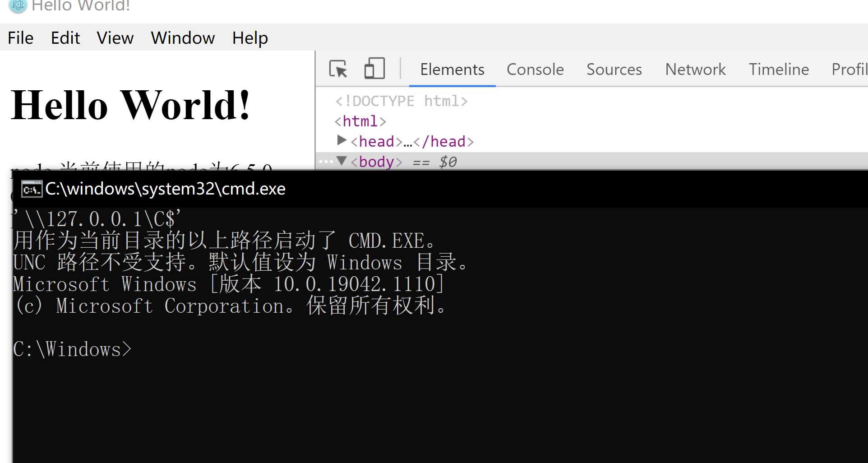The image size is (868, 463).
Task: Open the File menu
Action: (20, 38)
